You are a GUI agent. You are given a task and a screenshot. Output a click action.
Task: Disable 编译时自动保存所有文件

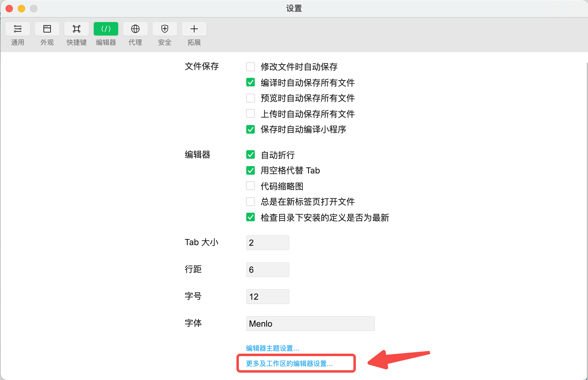click(x=251, y=82)
